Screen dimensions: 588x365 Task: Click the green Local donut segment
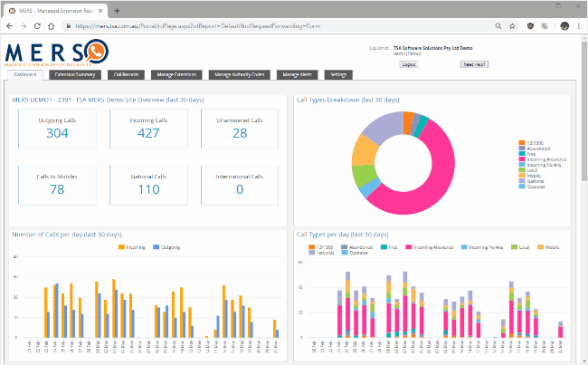[364, 176]
